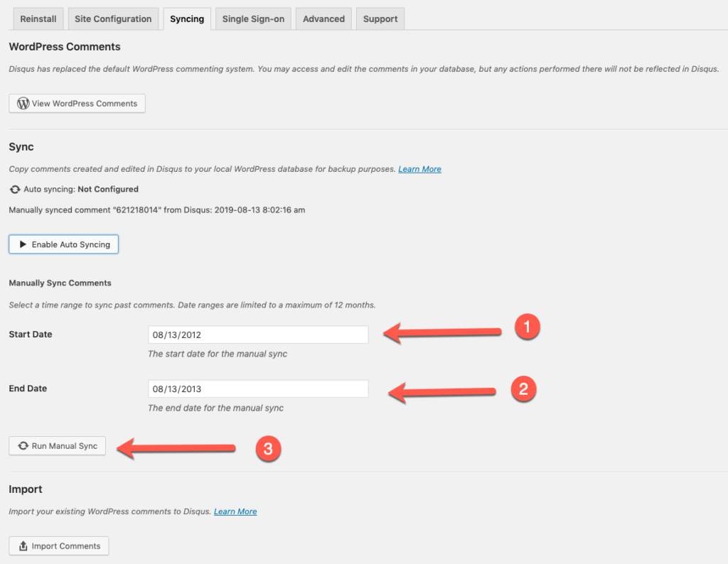The height and width of the screenshot is (564, 728).
Task: Open the Reinstall tab
Action: point(38,19)
